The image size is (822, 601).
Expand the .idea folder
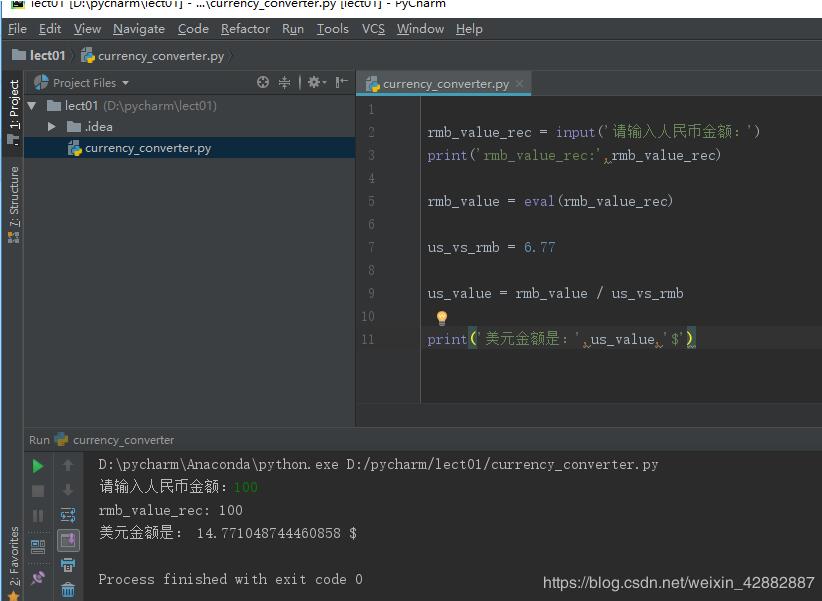tap(53, 126)
